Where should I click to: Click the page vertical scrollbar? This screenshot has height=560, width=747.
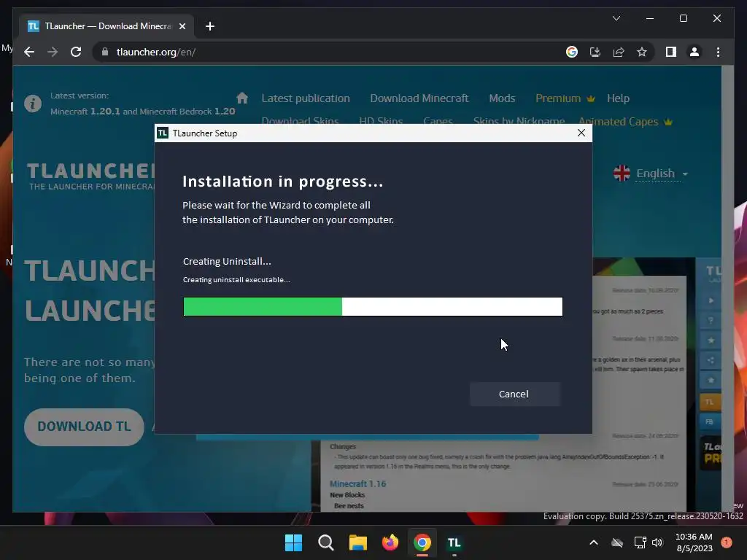point(727,289)
